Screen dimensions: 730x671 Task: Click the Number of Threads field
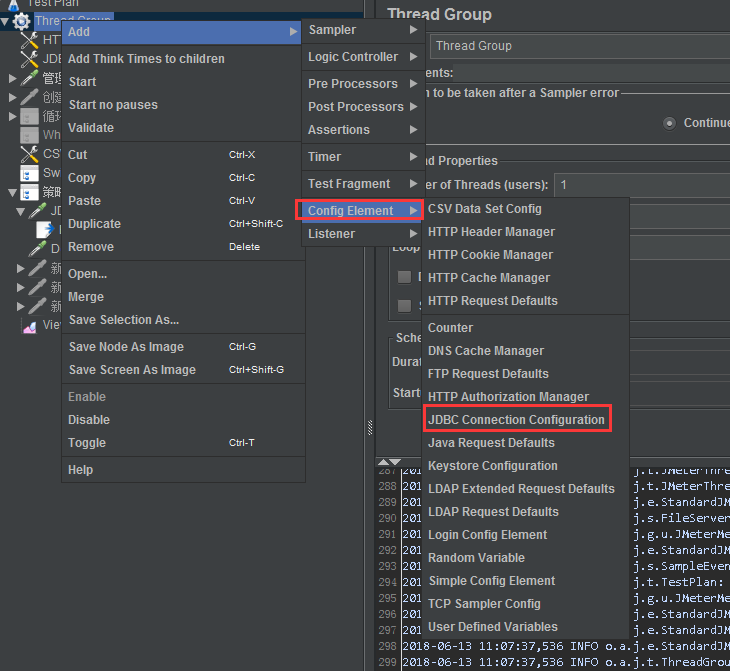640,185
